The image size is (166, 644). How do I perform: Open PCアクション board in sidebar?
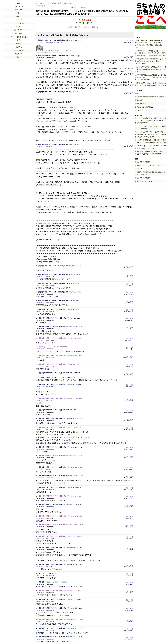click(19, 6)
